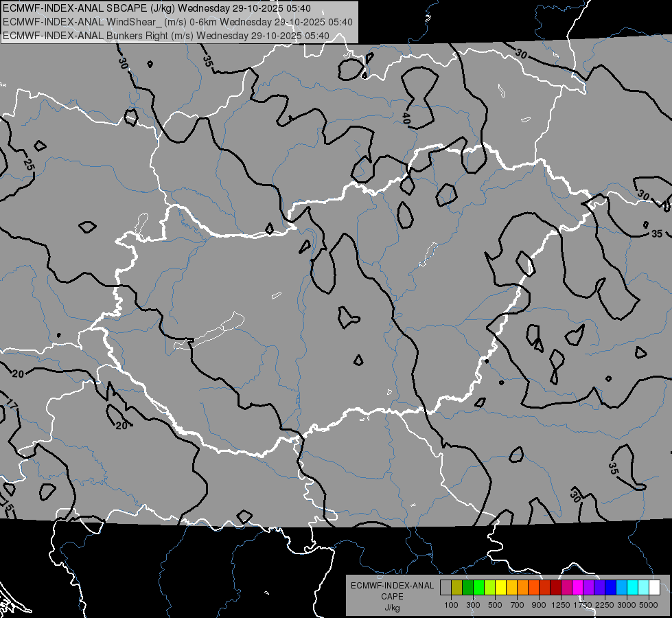Select the orange-red legend swatch

[533, 588]
